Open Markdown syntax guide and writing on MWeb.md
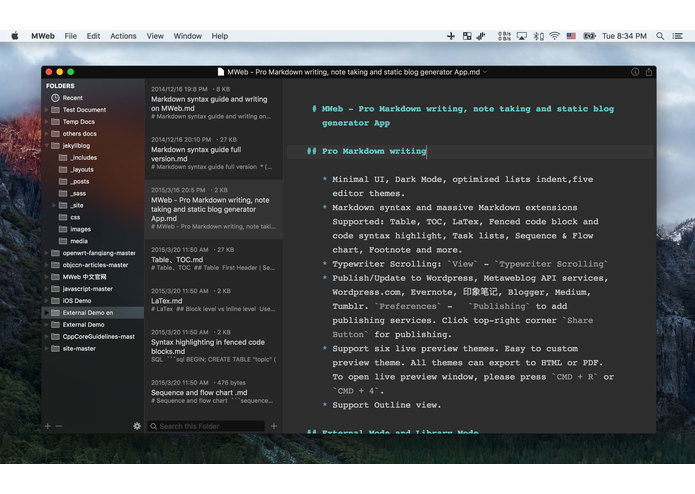Viewport: 695px width, 494px height. (214, 103)
